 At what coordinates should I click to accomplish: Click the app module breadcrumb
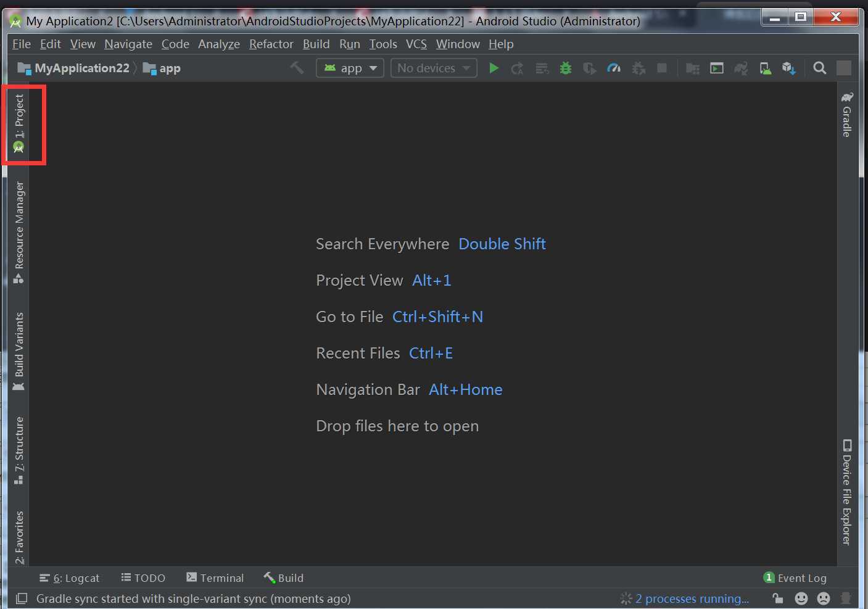(162, 68)
